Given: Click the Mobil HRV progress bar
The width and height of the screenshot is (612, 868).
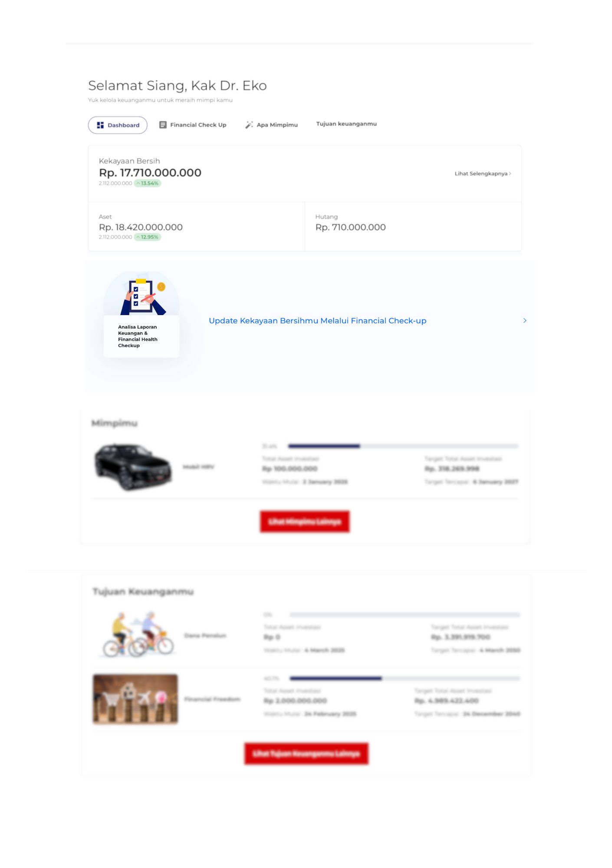Looking at the screenshot, I should pos(403,446).
